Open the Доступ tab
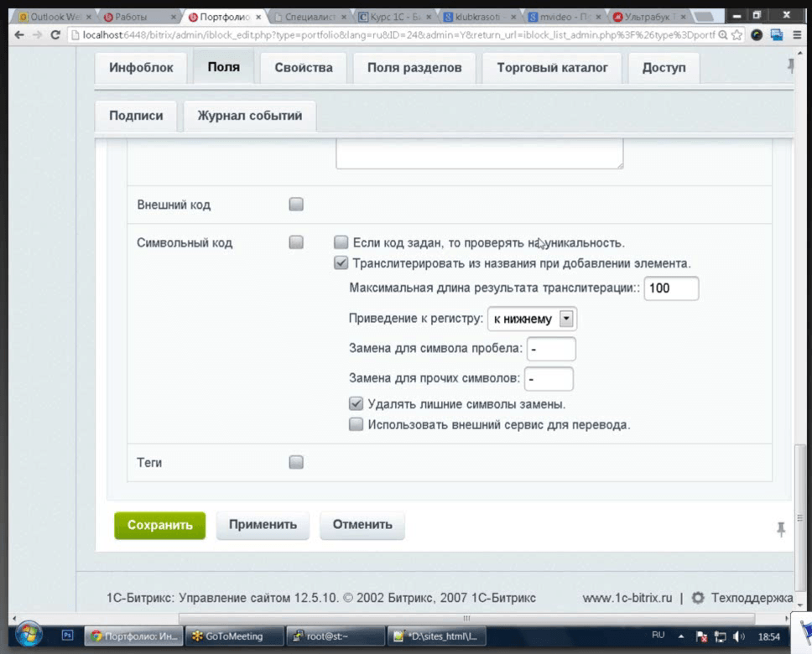The image size is (812, 654). (664, 68)
